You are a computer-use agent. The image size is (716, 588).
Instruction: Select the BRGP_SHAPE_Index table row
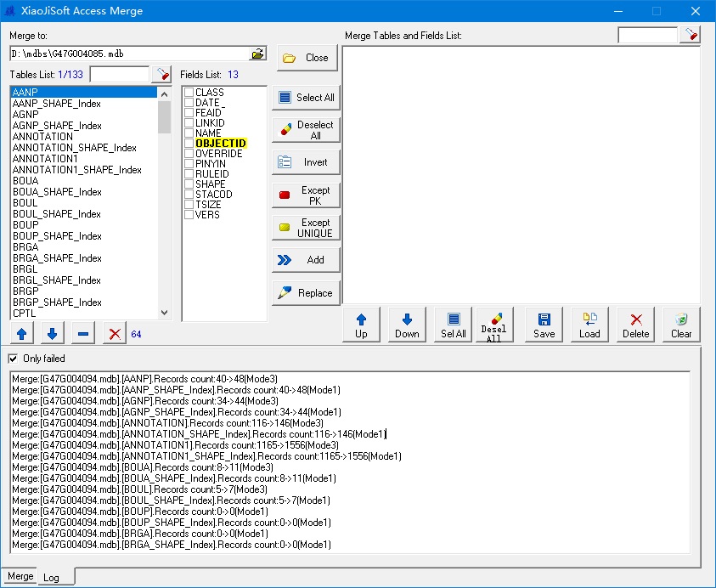coord(83,302)
